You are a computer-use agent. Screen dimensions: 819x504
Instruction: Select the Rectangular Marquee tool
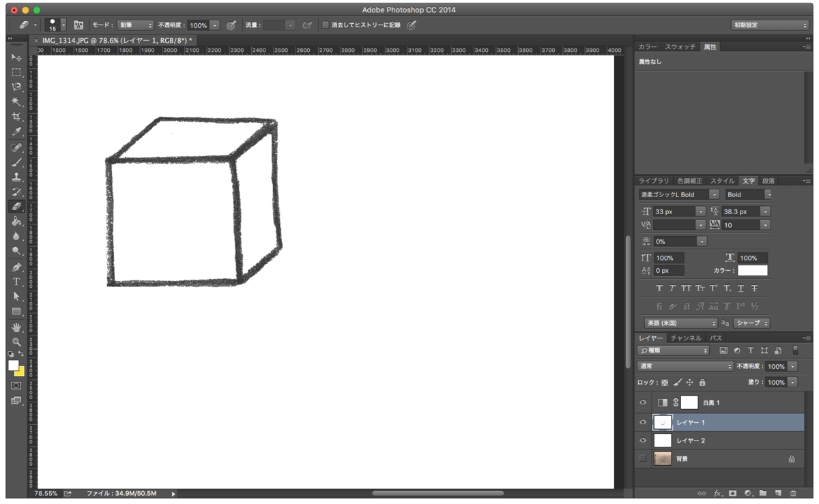16,72
